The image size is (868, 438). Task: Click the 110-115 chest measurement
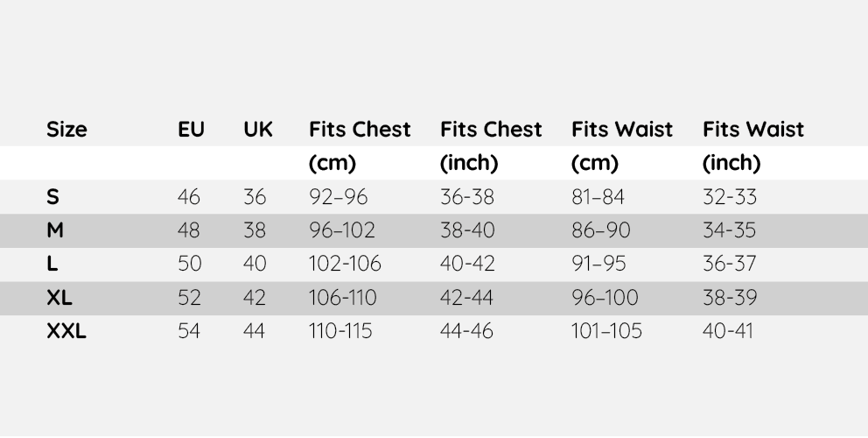tap(340, 331)
